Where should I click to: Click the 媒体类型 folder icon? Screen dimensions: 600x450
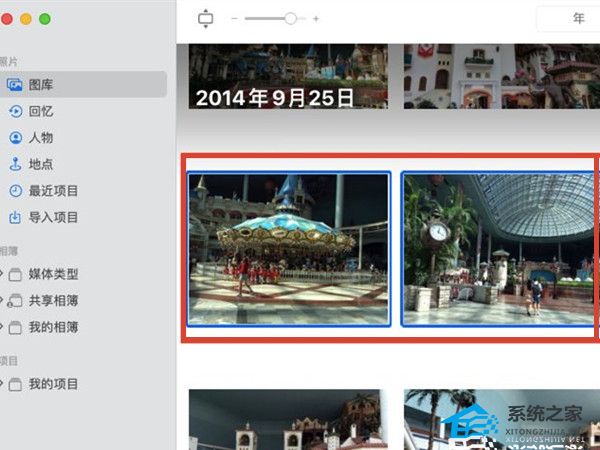pos(15,274)
